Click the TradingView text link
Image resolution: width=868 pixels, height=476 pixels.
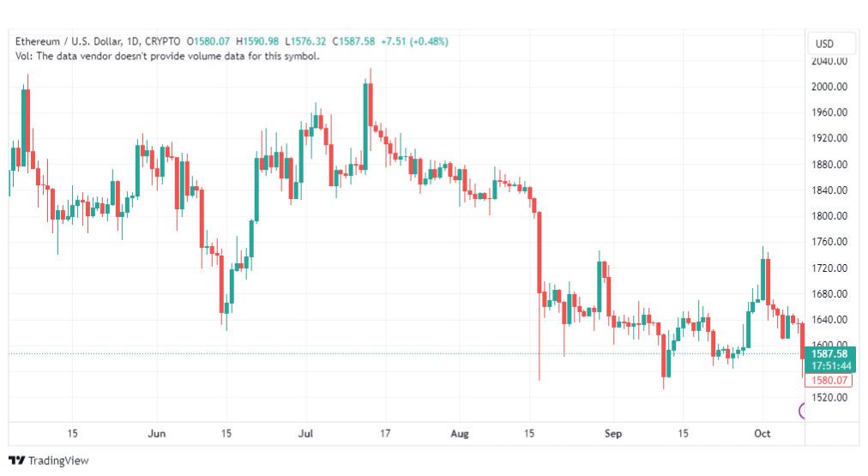[x=58, y=461]
